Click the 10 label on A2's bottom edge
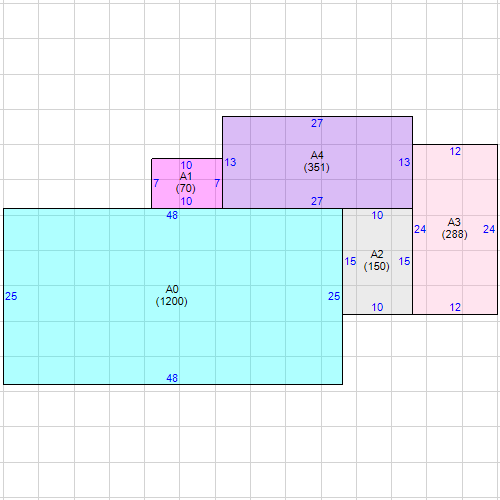Viewport: 500px width, 500px height. [x=377, y=307]
